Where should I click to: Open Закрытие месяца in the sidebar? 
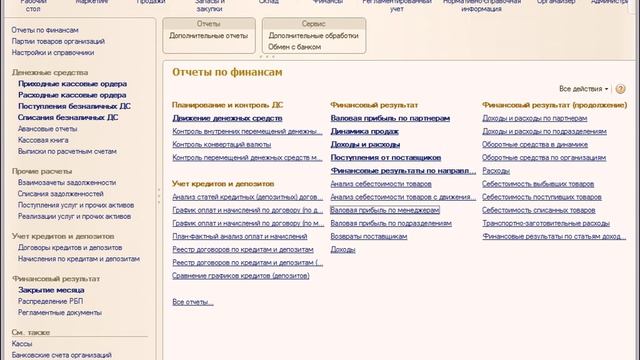tap(51, 290)
